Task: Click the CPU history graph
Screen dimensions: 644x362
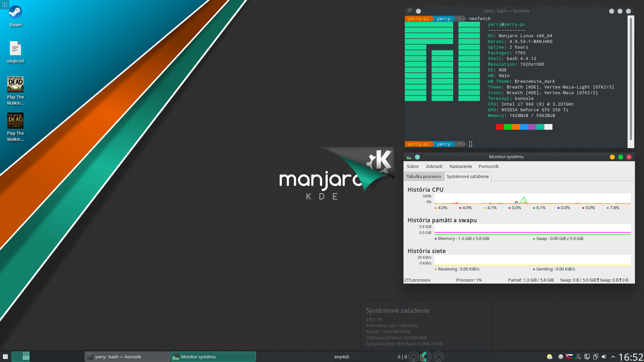Action: pyautogui.click(x=532, y=199)
